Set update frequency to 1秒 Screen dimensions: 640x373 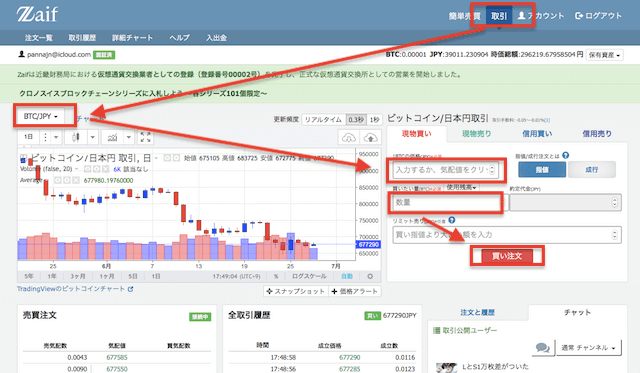tap(374, 120)
